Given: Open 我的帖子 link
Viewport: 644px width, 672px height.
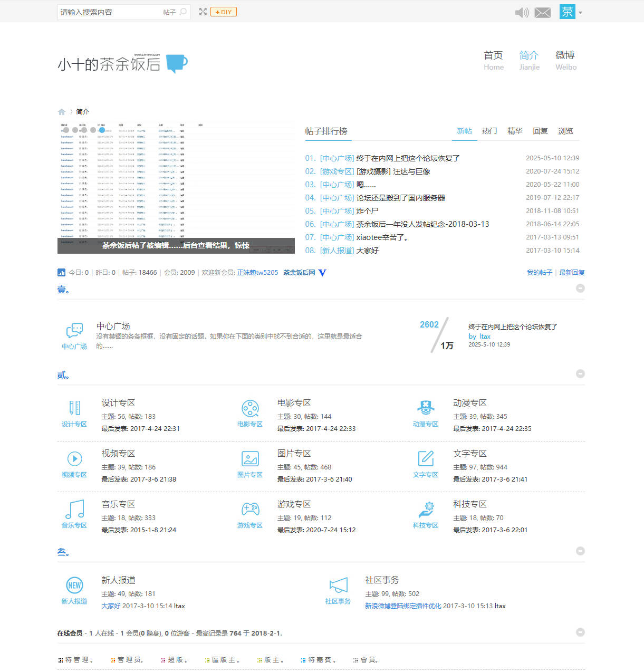Looking at the screenshot, I should (540, 273).
